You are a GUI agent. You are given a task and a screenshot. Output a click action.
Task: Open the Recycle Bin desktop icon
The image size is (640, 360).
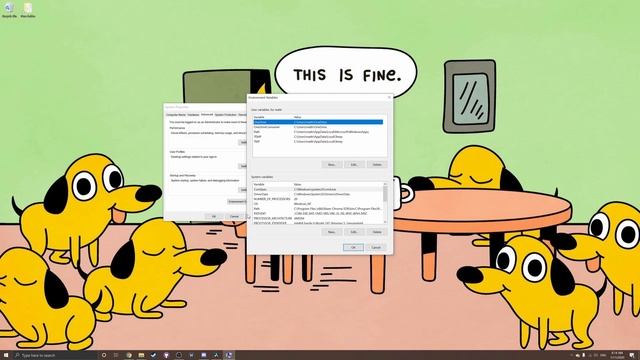coord(9,10)
